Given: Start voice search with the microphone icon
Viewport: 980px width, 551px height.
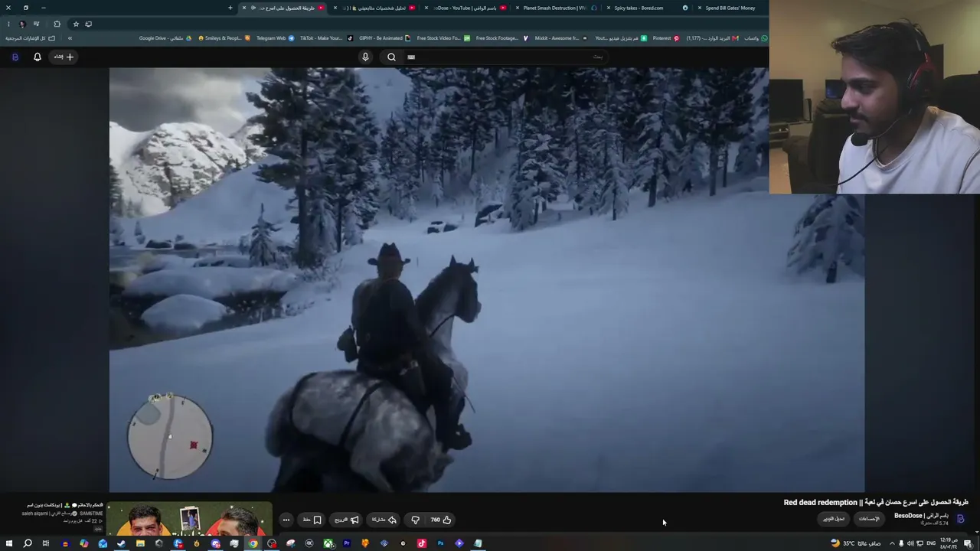Looking at the screenshot, I should [365, 57].
